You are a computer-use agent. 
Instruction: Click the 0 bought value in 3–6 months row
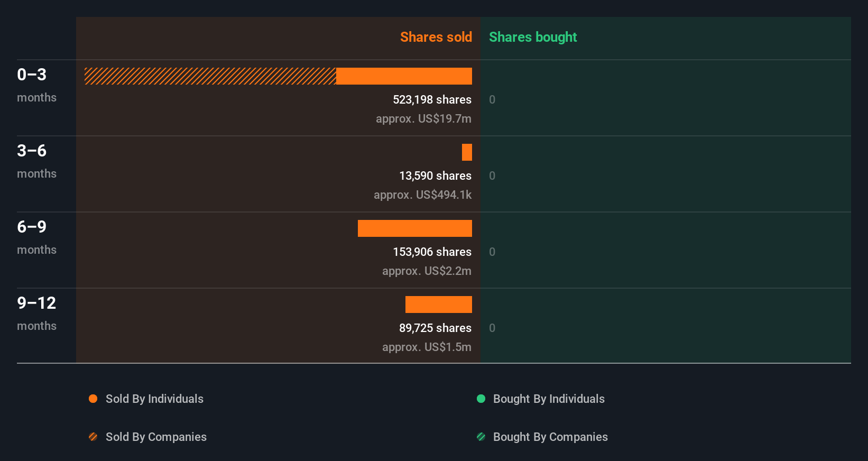click(492, 176)
